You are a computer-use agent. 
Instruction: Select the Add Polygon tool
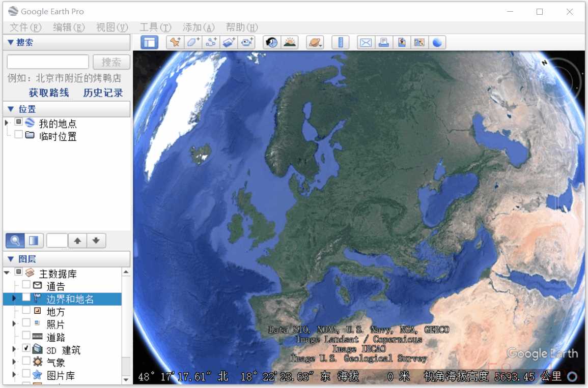(x=193, y=43)
